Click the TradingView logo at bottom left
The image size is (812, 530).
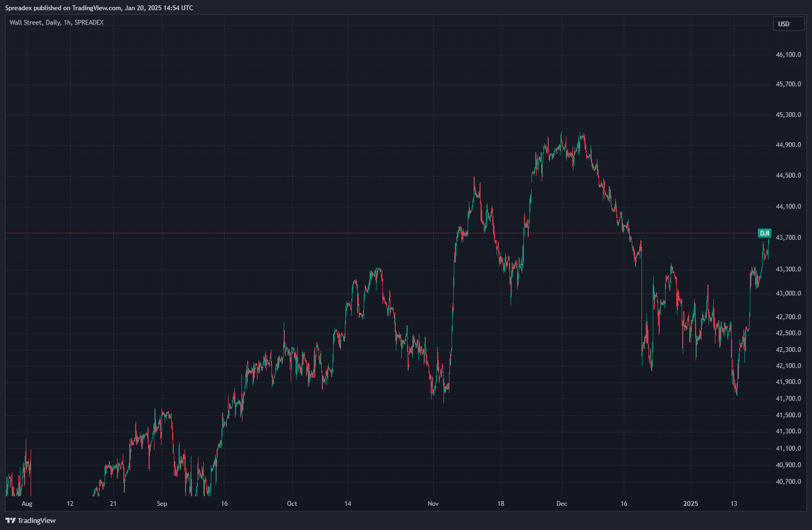click(x=31, y=520)
